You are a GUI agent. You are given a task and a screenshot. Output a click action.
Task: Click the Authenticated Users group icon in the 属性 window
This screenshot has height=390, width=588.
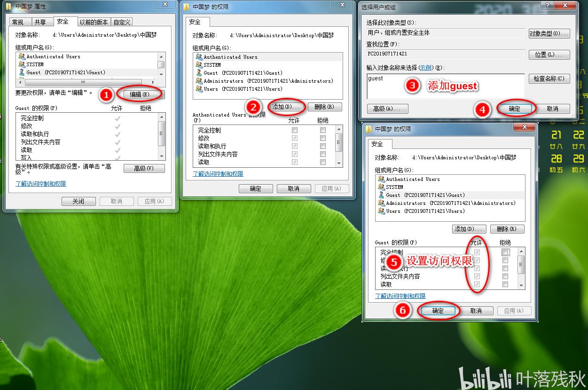[x=21, y=56]
